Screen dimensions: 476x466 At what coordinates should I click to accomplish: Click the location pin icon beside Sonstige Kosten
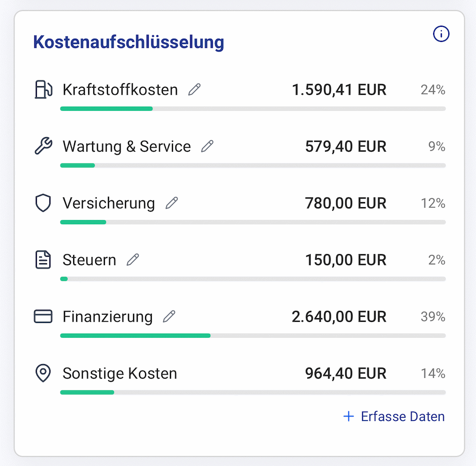pyautogui.click(x=43, y=373)
